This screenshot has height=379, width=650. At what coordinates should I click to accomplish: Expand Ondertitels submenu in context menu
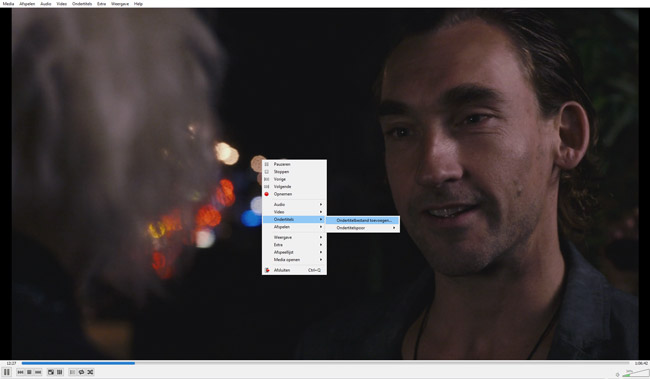click(294, 219)
